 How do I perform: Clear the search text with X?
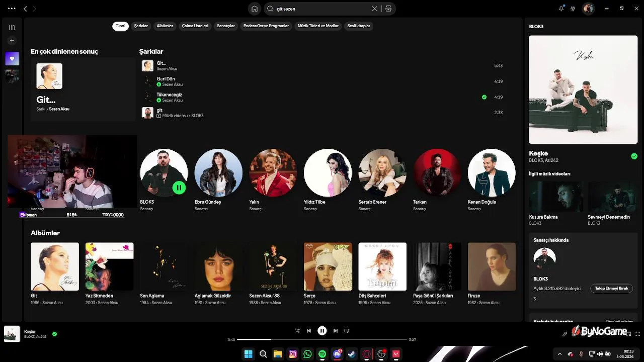click(x=374, y=9)
